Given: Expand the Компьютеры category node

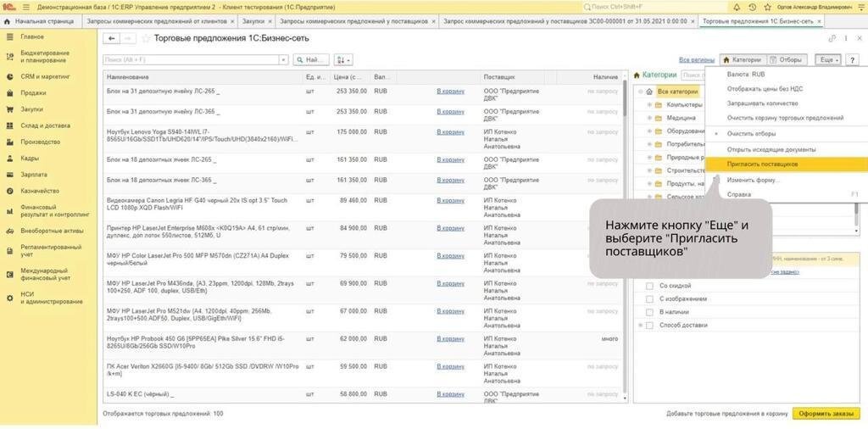Looking at the screenshot, I should point(649,104).
